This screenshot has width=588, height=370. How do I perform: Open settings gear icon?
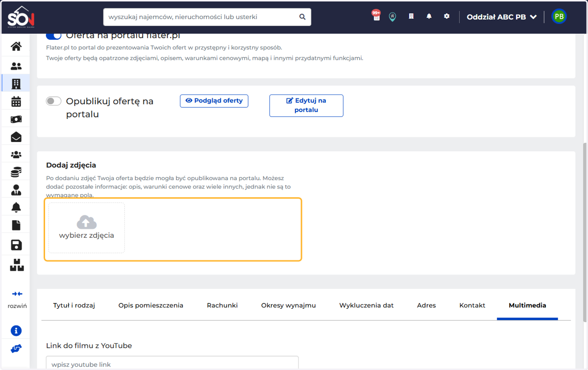(x=446, y=16)
